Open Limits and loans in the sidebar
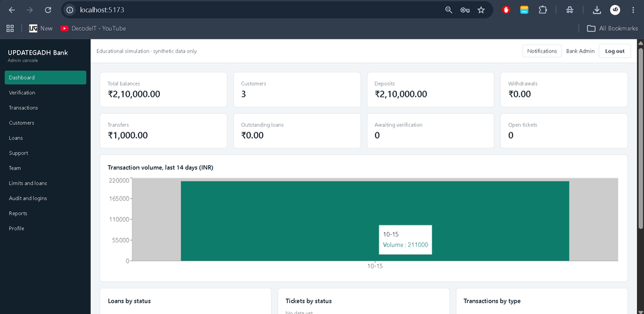Screen dimensions: 644x314 tap(45, 183)
